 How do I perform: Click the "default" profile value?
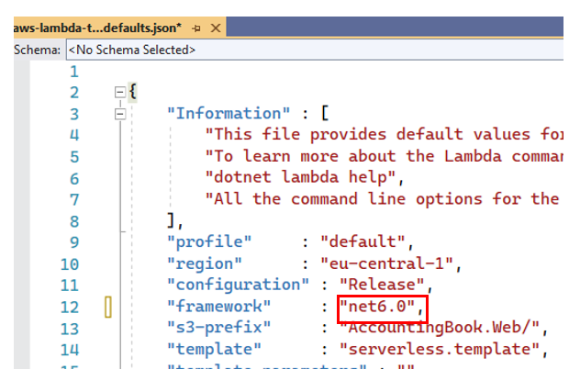362,242
